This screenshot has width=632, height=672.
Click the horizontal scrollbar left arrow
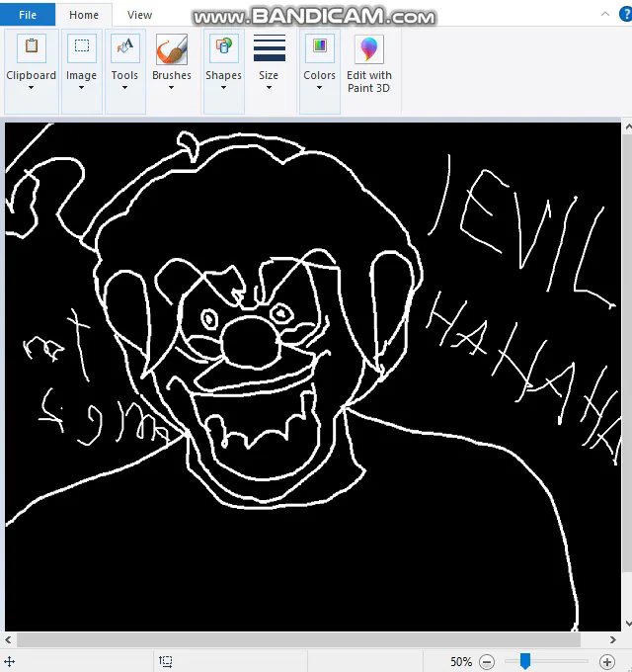(8, 639)
